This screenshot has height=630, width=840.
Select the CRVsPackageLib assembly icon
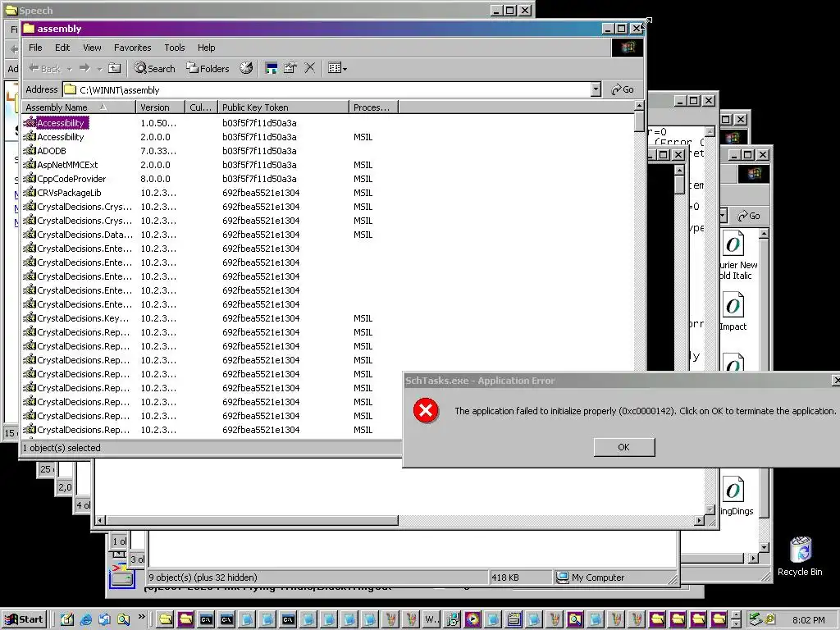30,192
